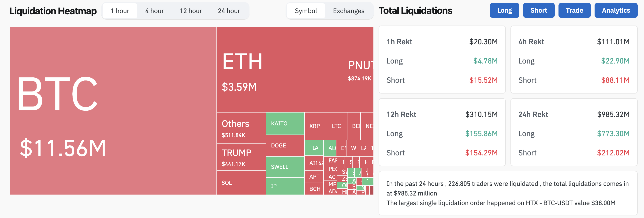The height and width of the screenshot is (218, 644).
Task: Click the Short liquidations button
Action: click(539, 10)
